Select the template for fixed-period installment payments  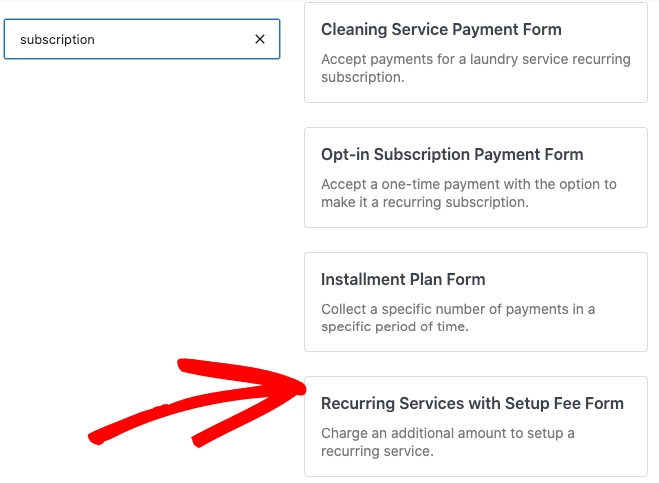pos(476,302)
